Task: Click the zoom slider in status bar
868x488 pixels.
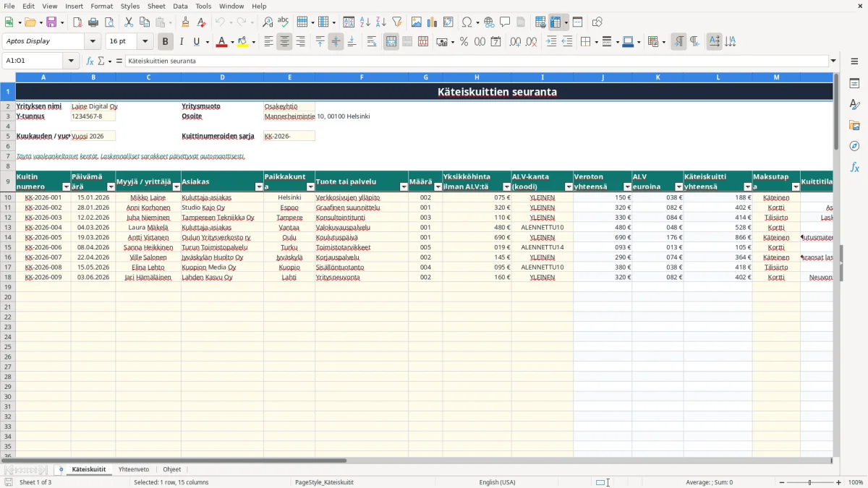Action: click(x=811, y=482)
